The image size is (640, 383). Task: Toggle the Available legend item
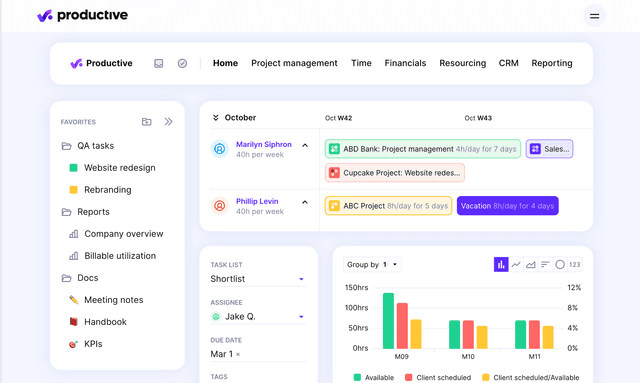coord(374,378)
